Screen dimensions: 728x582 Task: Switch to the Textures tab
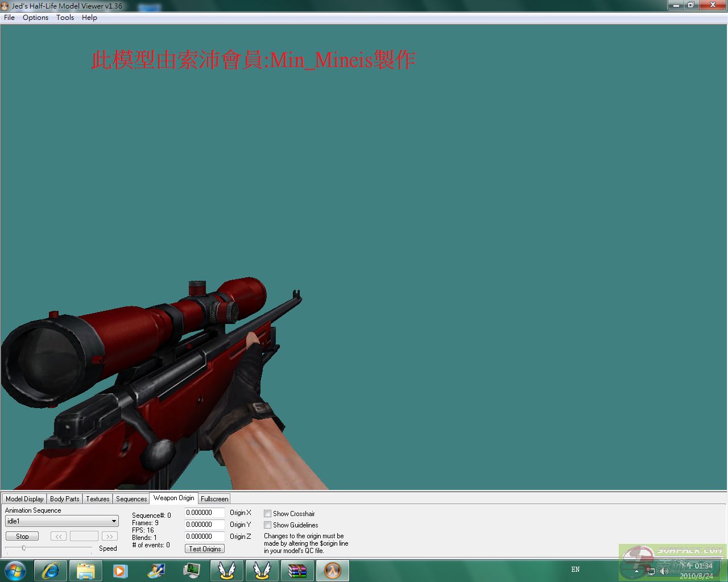(97, 499)
